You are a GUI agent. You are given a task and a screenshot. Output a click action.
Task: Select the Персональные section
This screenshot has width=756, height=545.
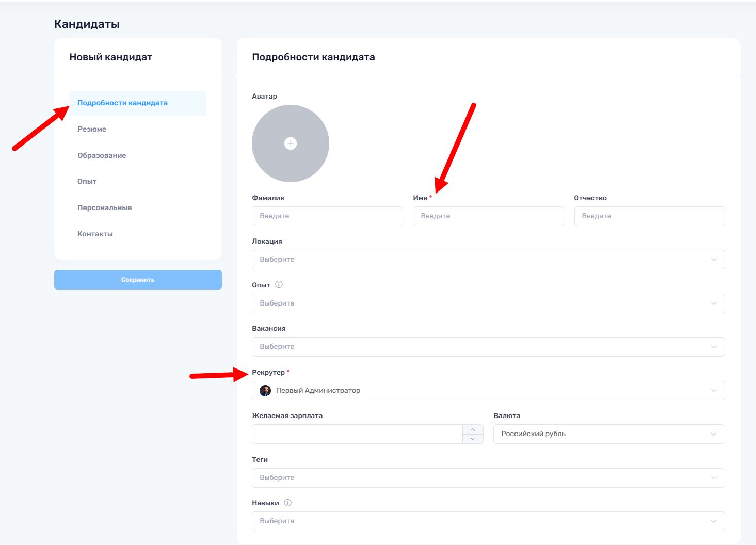(x=104, y=207)
